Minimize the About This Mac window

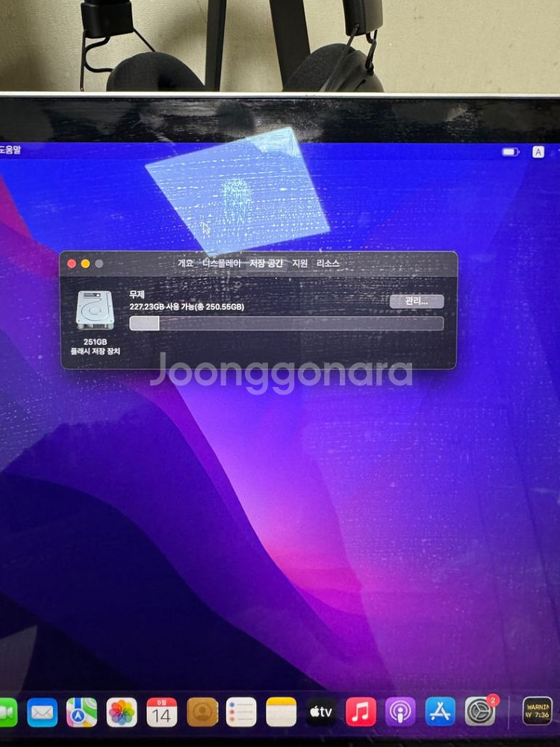85,264
